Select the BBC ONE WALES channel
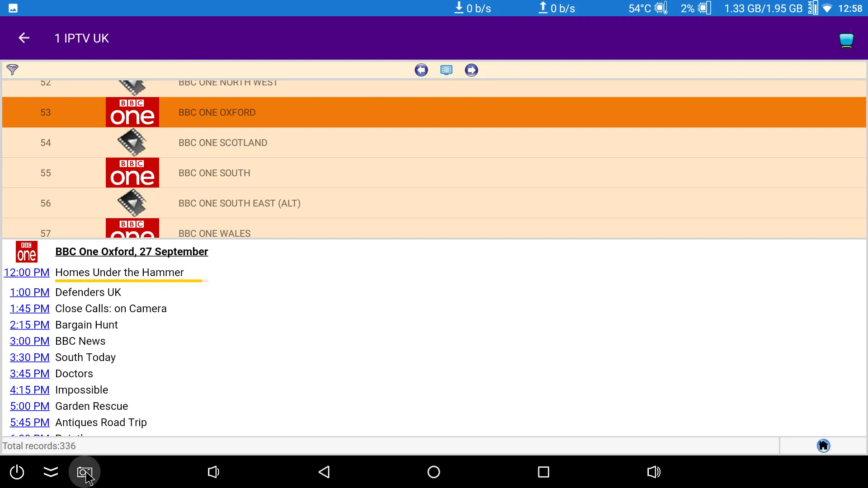 (434, 228)
